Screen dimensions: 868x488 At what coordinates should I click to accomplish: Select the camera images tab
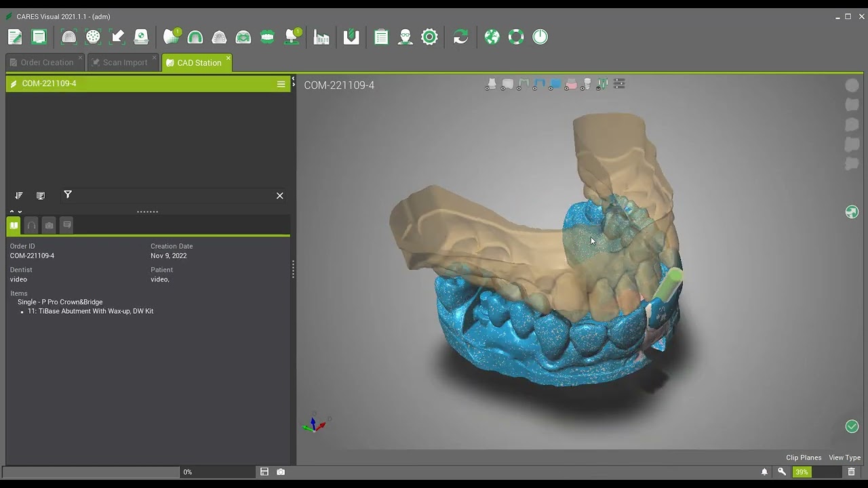click(x=49, y=225)
